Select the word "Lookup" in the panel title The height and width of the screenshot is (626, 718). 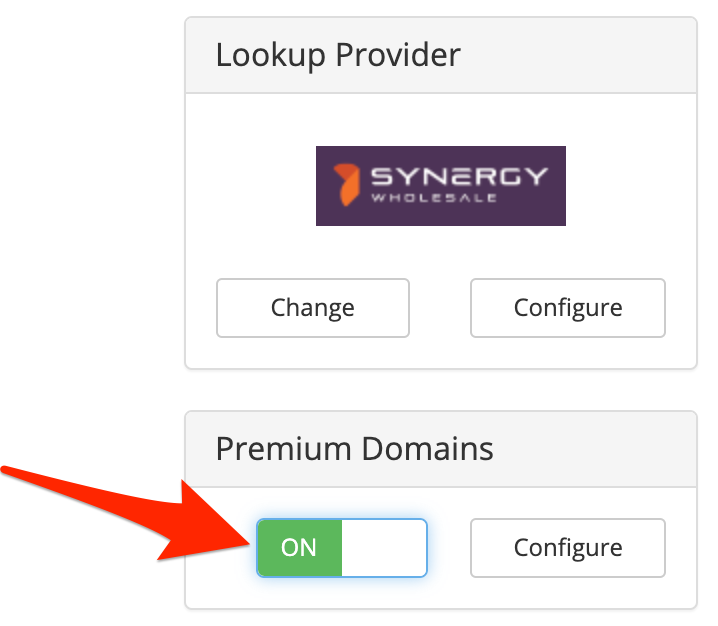pos(267,55)
